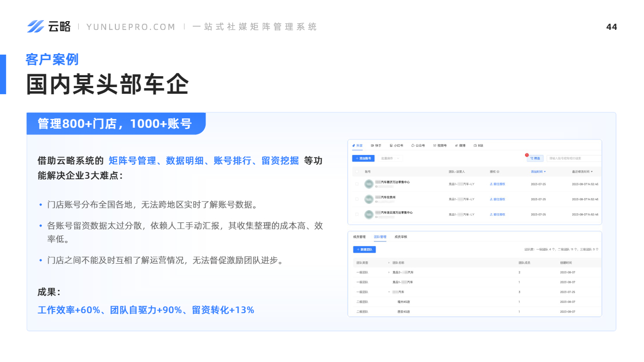The height and width of the screenshot is (362, 644).
Task: Open the 团队管理 tab
Action: click(x=380, y=237)
